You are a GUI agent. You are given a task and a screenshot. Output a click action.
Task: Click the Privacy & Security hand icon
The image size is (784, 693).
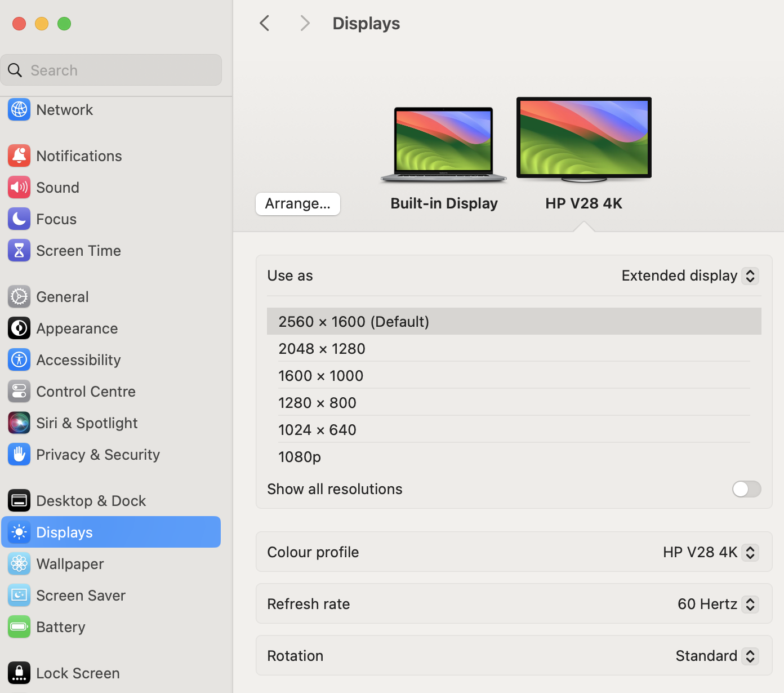(x=19, y=455)
